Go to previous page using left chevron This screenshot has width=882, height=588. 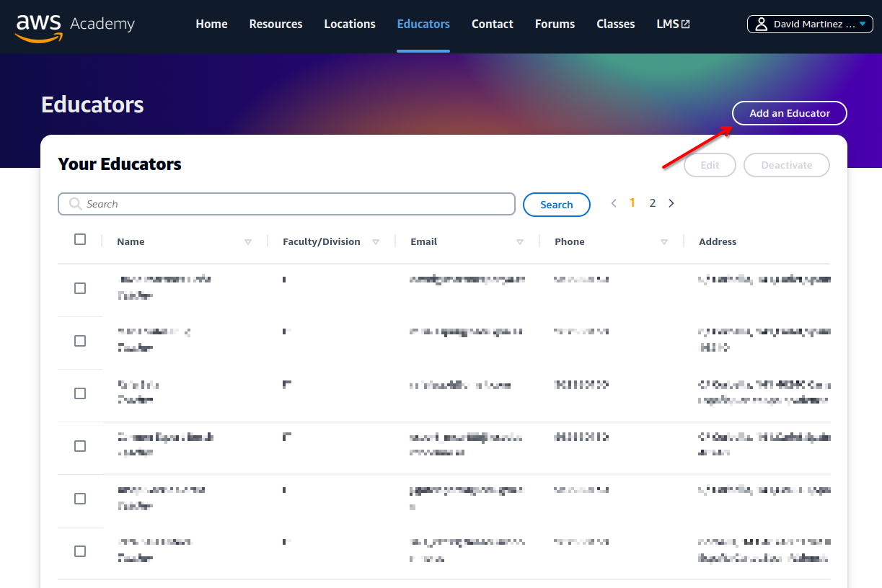(x=614, y=203)
